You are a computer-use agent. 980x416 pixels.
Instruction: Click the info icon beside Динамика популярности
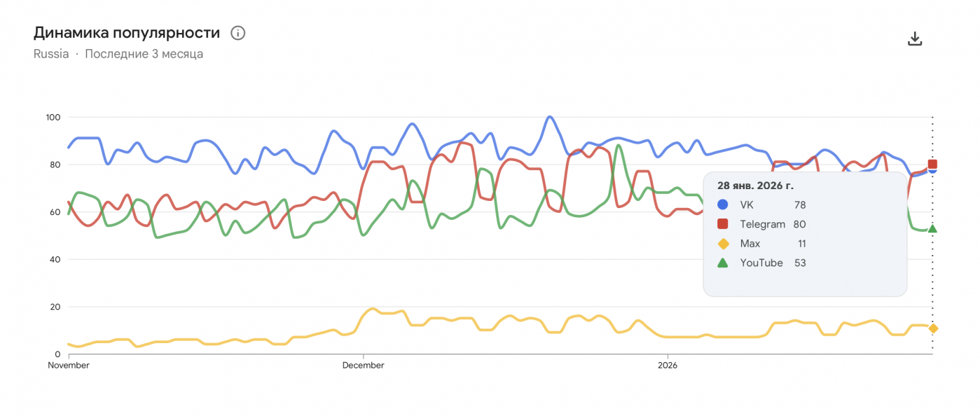[x=238, y=33]
